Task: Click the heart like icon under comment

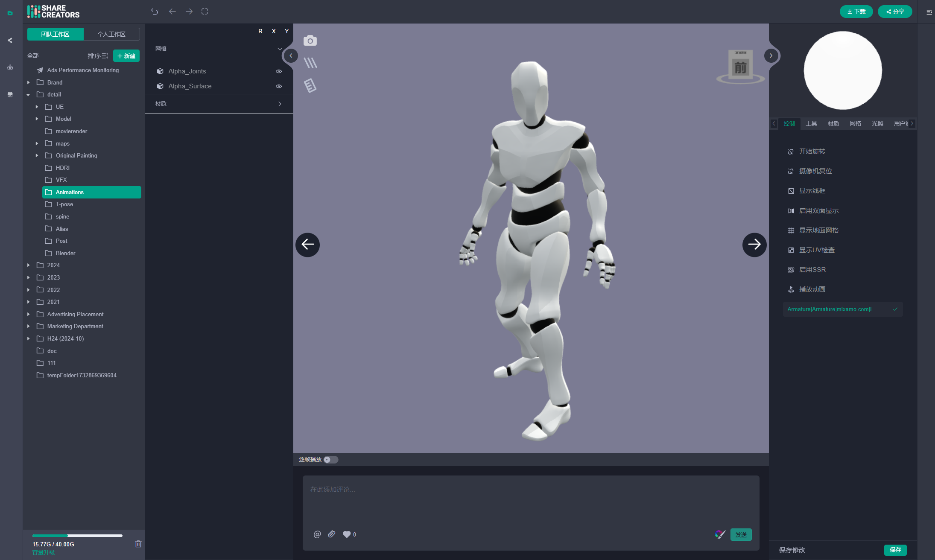Action: coord(347,534)
